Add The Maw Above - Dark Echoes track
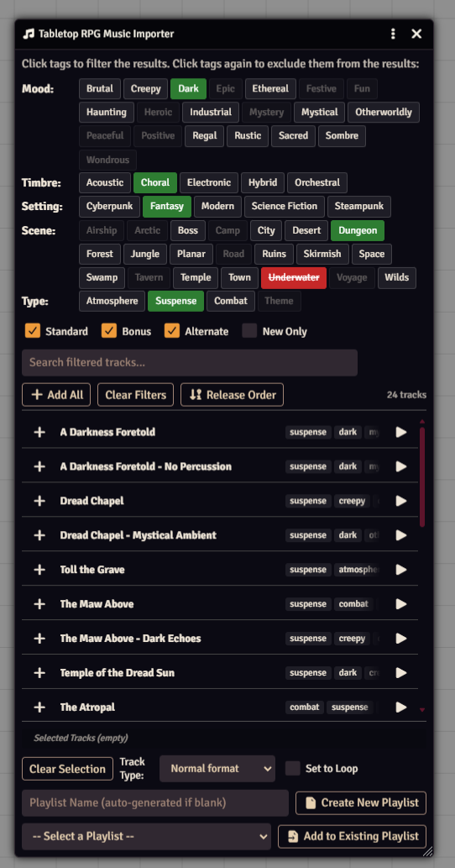 pyautogui.click(x=39, y=638)
